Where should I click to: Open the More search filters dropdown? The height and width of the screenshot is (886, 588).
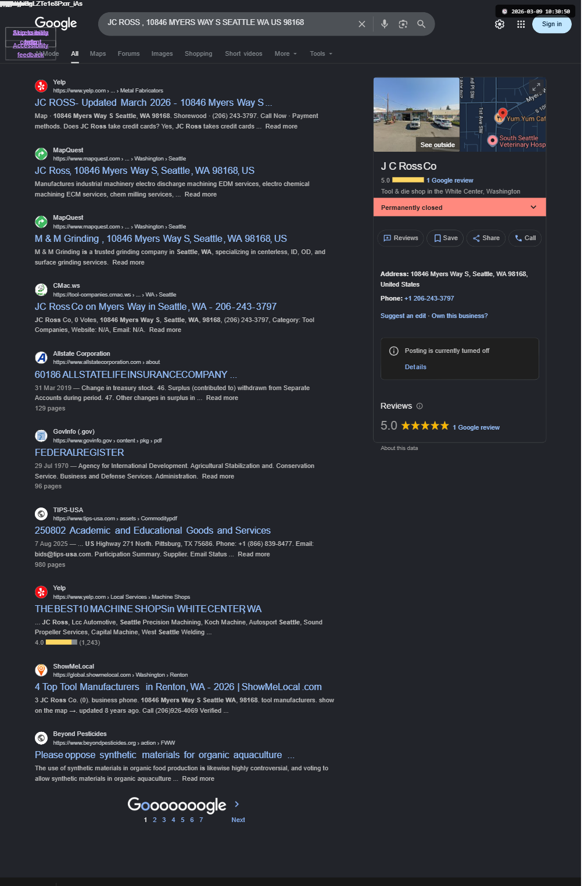(285, 53)
